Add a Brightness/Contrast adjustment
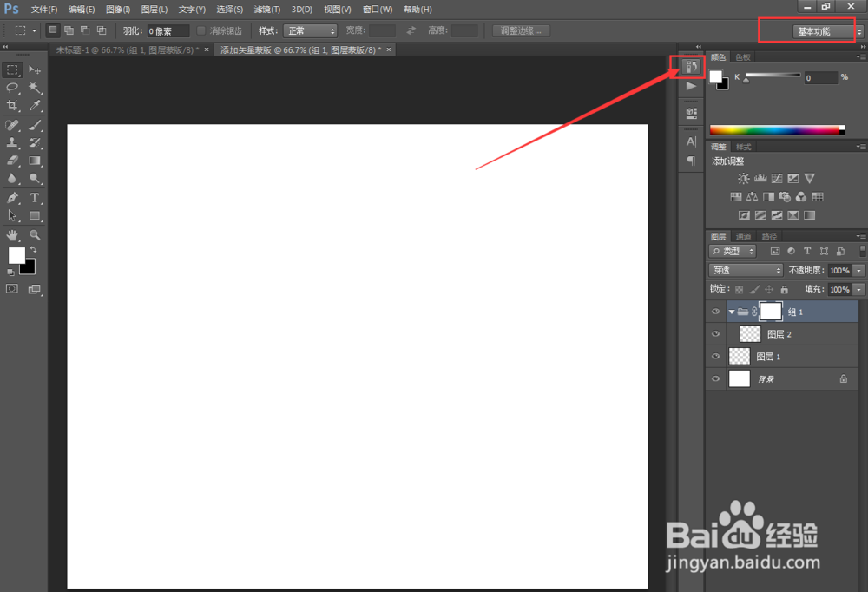The width and height of the screenshot is (868, 592). click(744, 178)
